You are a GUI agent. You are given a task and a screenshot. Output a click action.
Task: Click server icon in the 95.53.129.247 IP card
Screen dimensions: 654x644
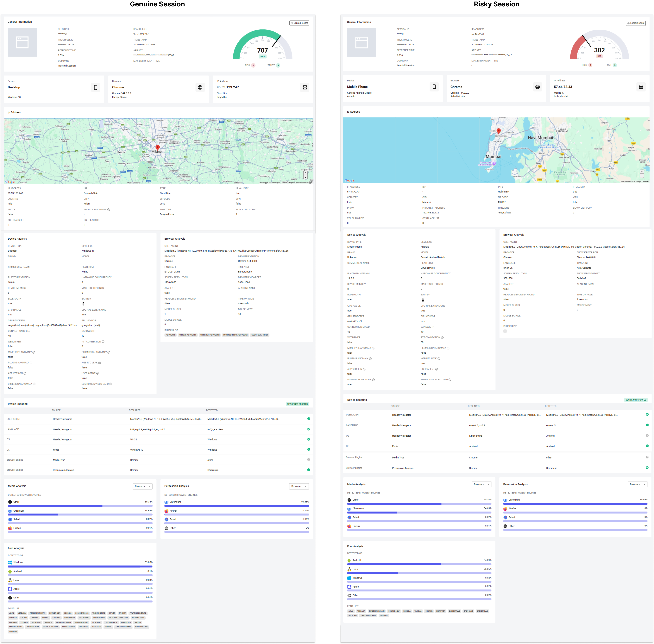[304, 87]
